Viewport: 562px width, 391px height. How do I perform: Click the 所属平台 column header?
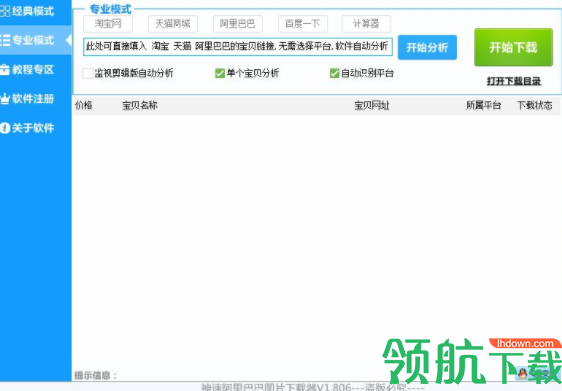(483, 105)
